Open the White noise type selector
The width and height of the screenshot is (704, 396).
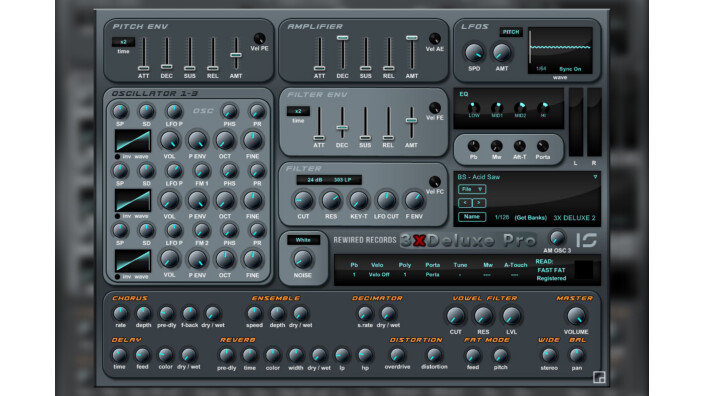[303, 240]
